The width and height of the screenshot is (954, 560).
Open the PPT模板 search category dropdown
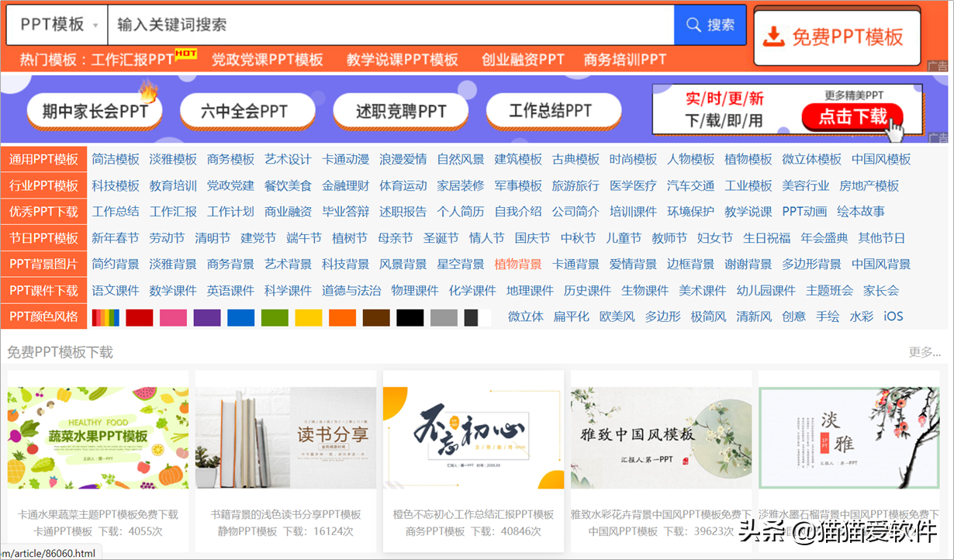56,26
